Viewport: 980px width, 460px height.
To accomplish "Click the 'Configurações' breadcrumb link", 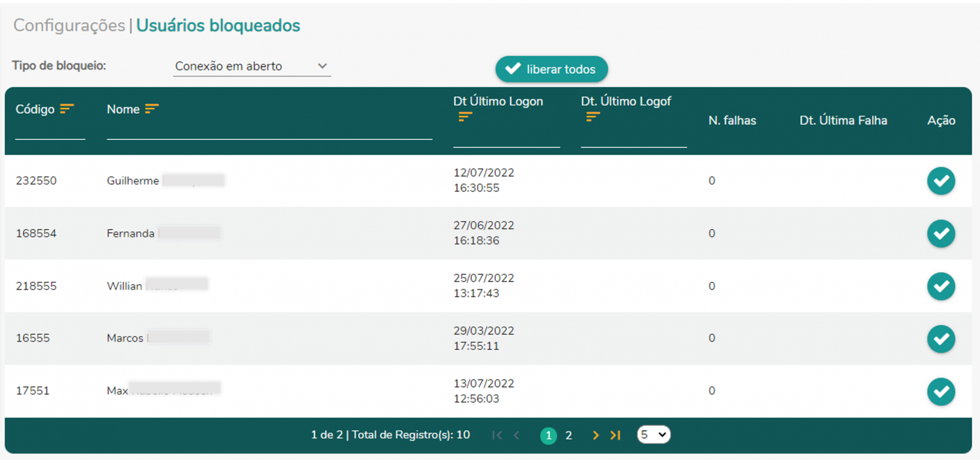I will (x=69, y=26).
